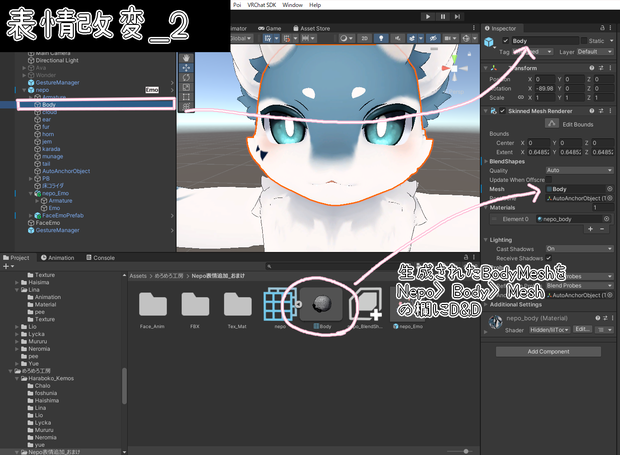Toggle Skinned Mesh Renderer enabled checkbox
Viewport: 620px width, 455px height.
tap(502, 111)
